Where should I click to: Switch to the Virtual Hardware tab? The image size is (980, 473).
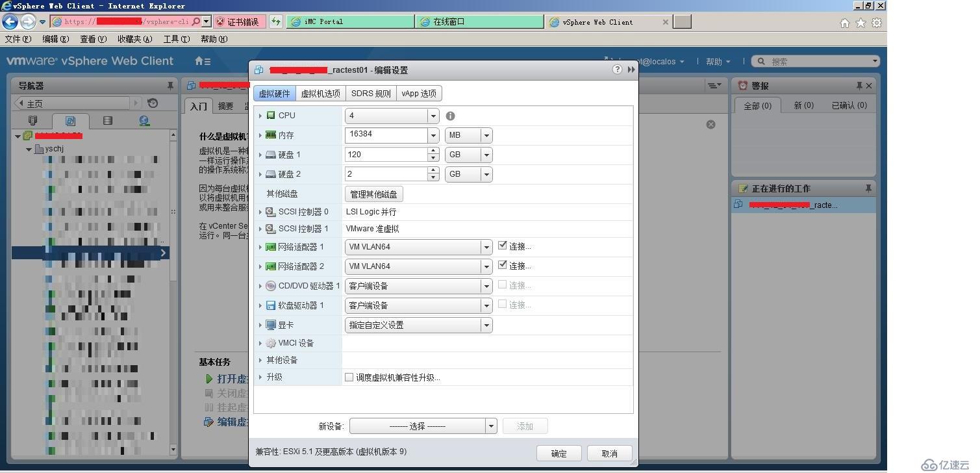(x=274, y=94)
